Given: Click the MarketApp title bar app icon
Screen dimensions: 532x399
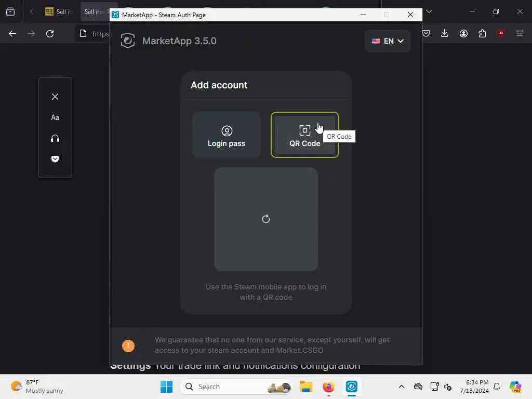Looking at the screenshot, I should [116, 15].
